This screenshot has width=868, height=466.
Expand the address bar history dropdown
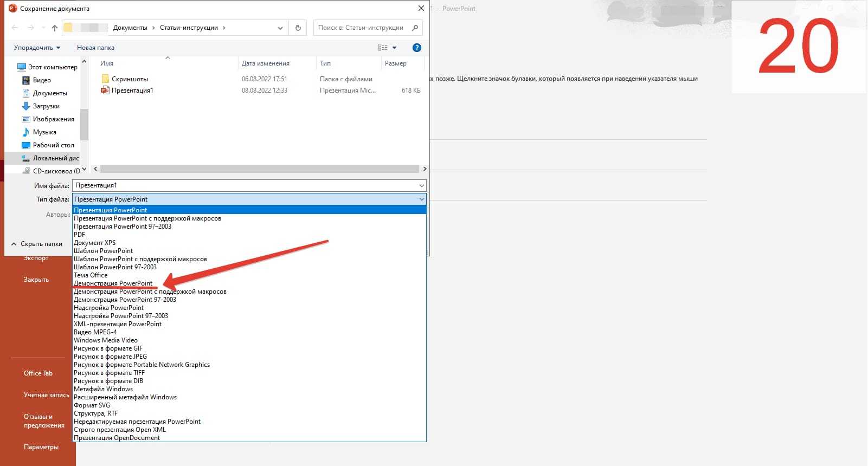pos(280,28)
